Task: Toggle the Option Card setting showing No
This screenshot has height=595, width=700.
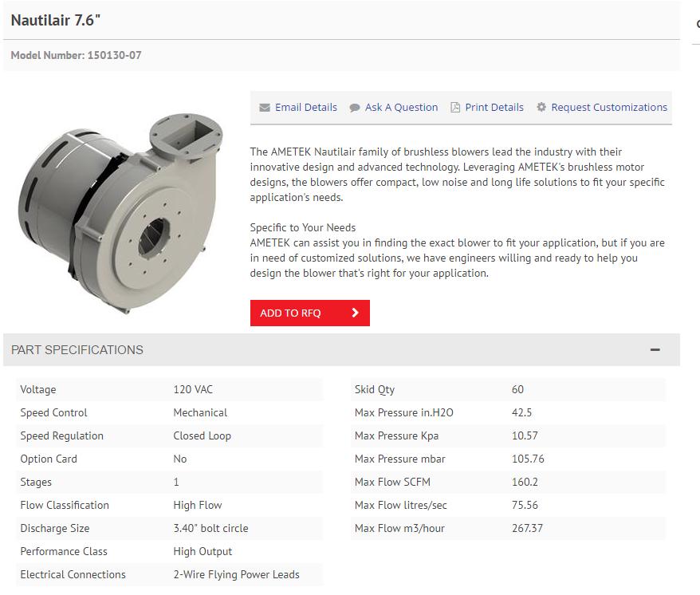Action: pos(180,459)
